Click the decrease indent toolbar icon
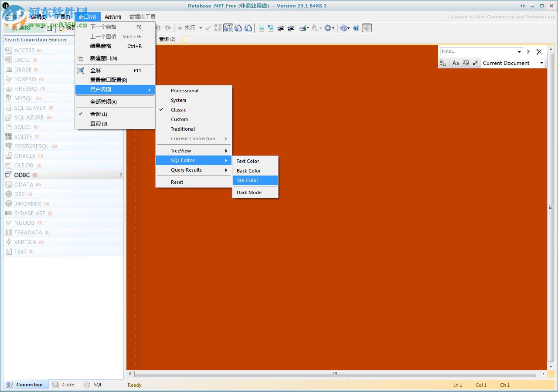This screenshot has width=558, height=392. (x=281, y=28)
